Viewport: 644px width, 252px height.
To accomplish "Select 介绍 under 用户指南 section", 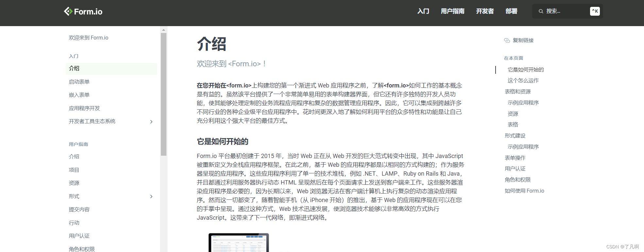I will (x=74, y=157).
